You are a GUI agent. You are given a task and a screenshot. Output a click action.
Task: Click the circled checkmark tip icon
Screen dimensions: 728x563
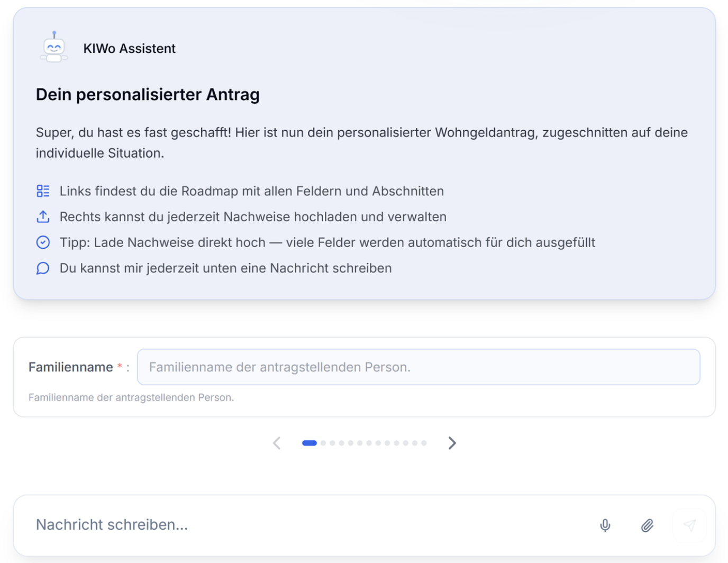tap(43, 242)
